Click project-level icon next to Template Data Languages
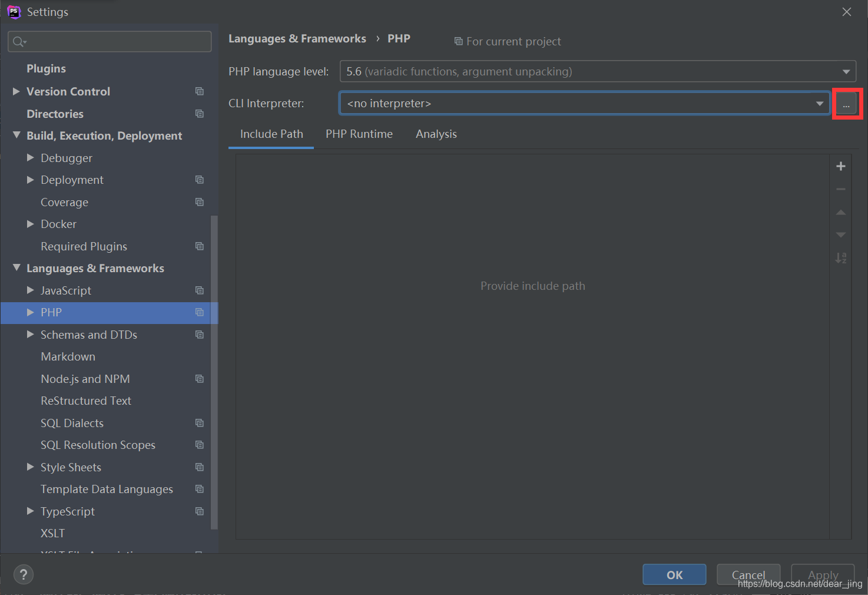 pyautogui.click(x=200, y=489)
